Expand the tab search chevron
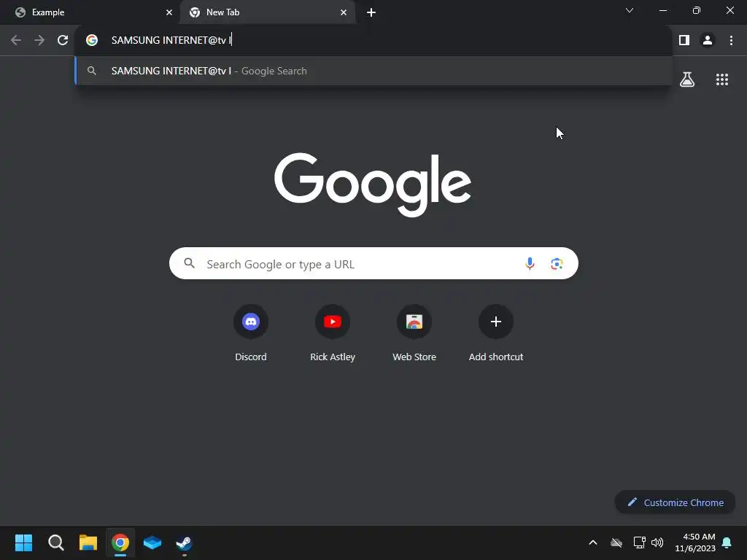Viewport: 747px width, 560px height. (x=630, y=10)
